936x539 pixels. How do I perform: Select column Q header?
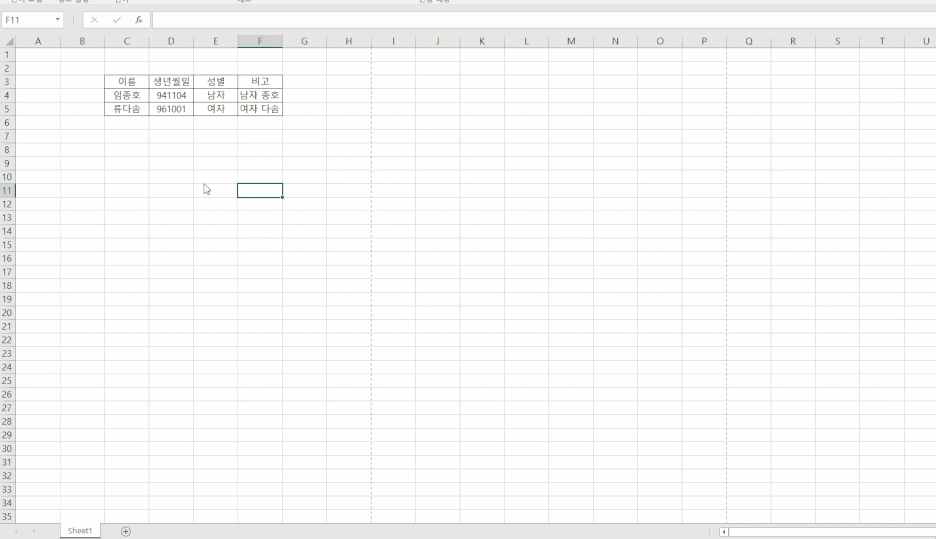tap(749, 41)
